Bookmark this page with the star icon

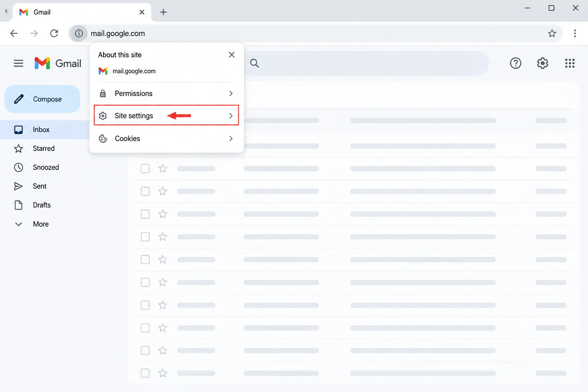[x=552, y=33]
